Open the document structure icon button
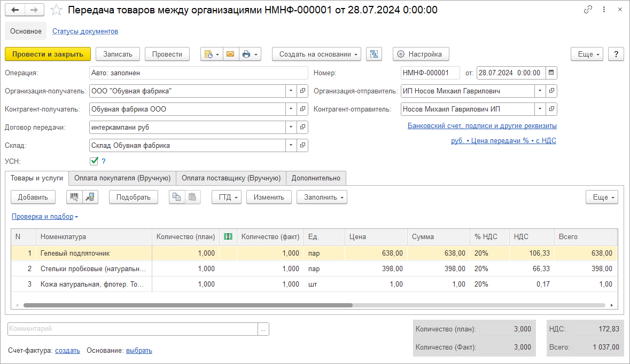 [374, 54]
